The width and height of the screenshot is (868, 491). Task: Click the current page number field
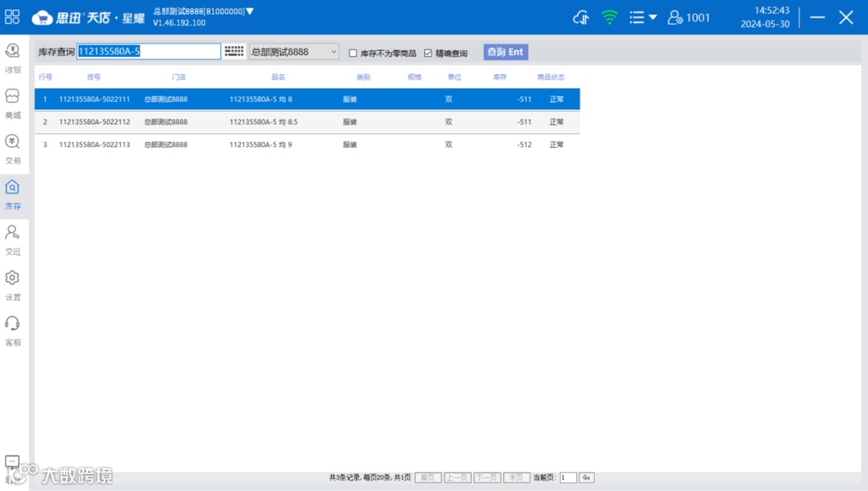pyautogui.click(x=568, y=477)
